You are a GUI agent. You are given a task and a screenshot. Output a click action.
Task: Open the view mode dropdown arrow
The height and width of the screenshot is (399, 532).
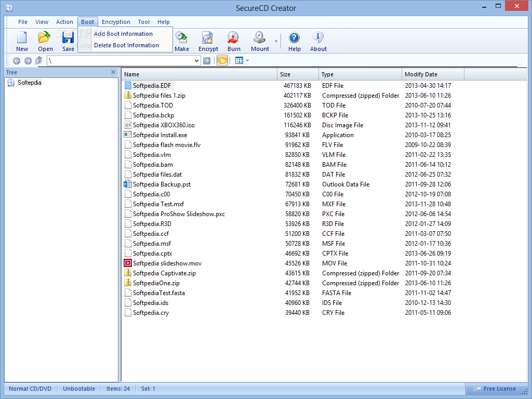click(248, 61)
